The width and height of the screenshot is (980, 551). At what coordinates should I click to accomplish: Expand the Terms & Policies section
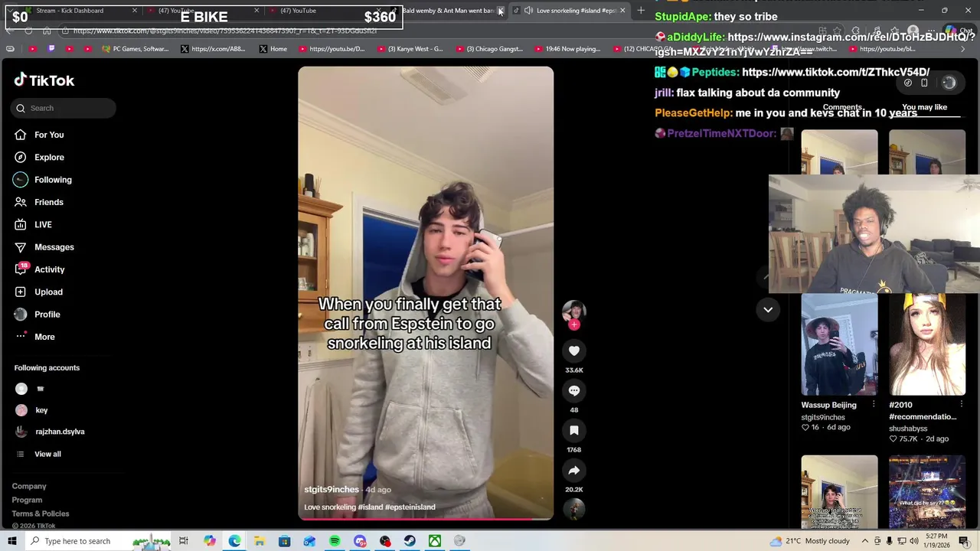click(41, 514)
